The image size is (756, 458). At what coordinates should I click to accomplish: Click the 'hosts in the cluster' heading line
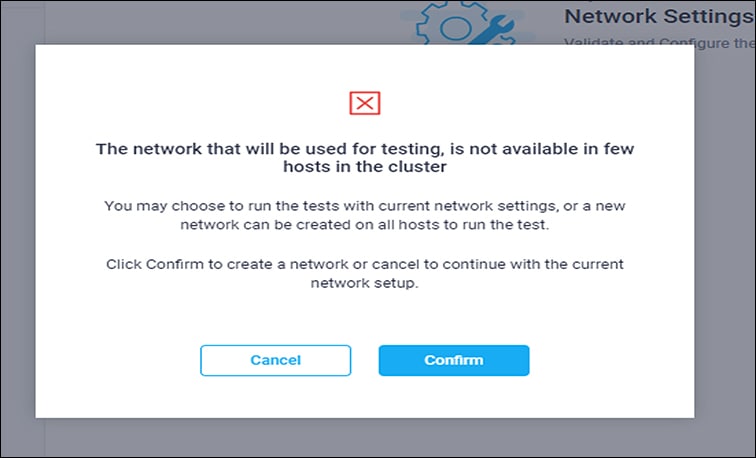(x=364, y=168)
